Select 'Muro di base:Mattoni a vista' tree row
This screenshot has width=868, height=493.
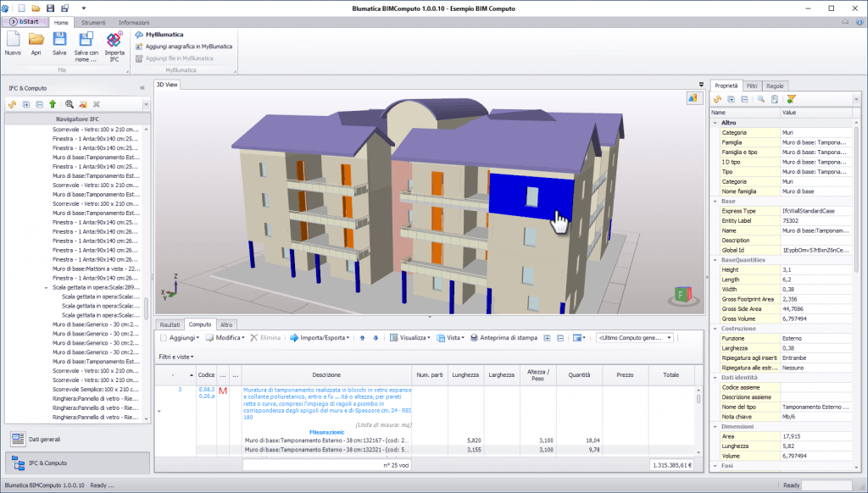click(x=96, y=269)
